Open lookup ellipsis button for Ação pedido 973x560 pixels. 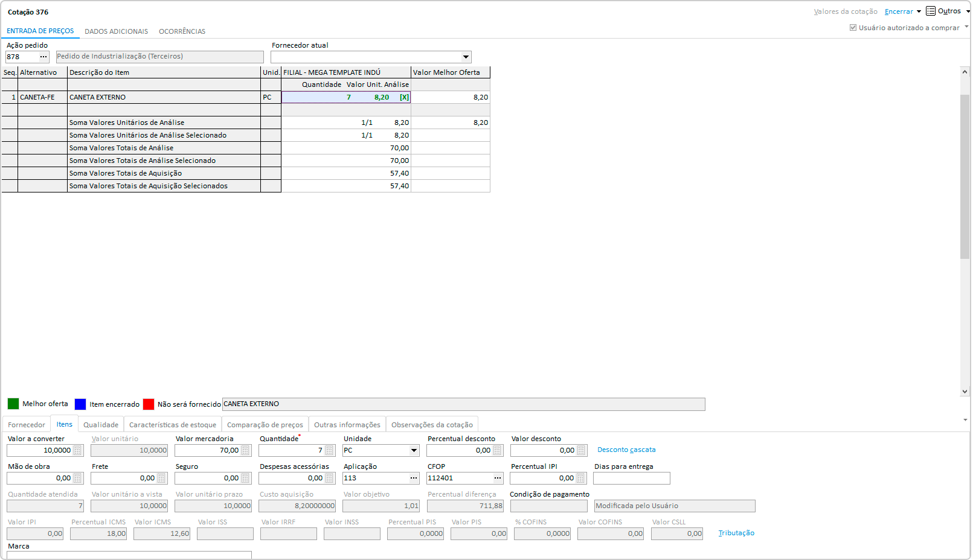(x=43, y=57)
